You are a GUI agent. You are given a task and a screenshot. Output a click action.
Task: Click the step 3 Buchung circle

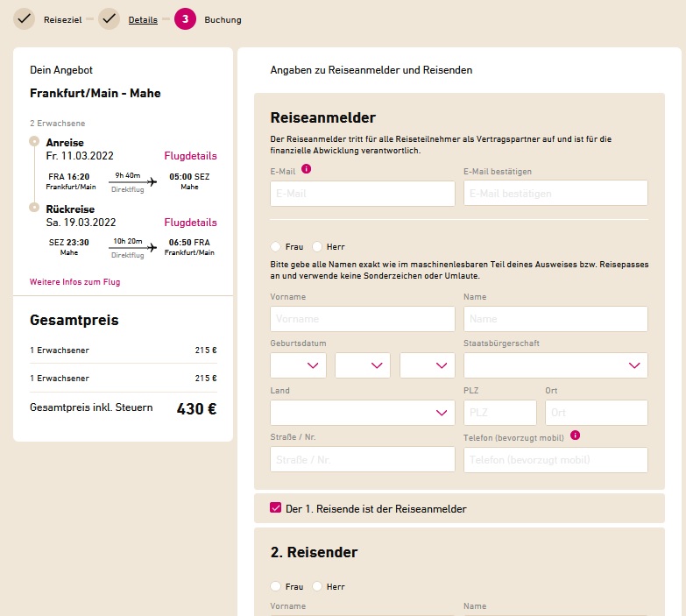(185, 19)
